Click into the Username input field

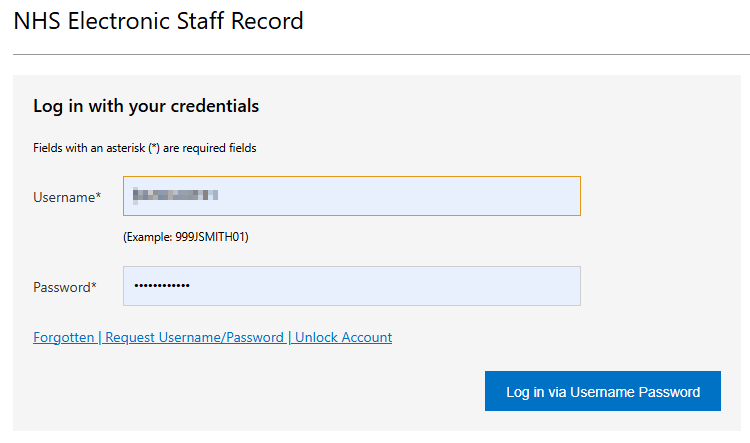click(x=352, y=196)
